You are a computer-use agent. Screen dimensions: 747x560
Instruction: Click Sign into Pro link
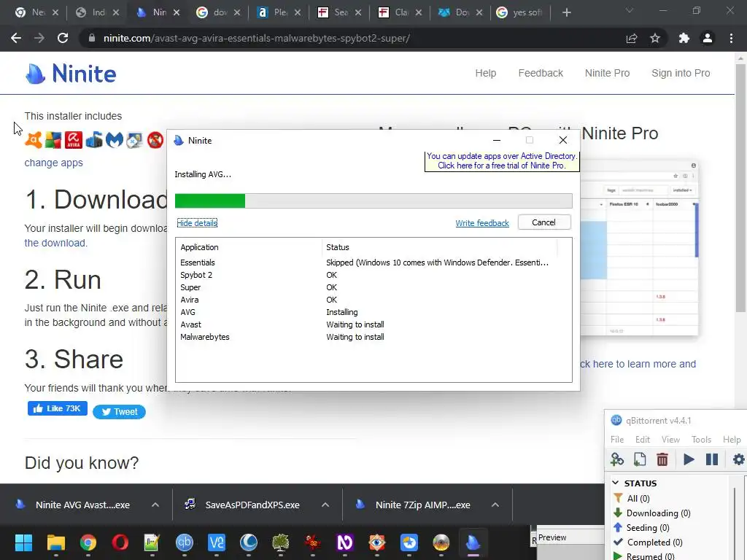click(x=681, y=74)
